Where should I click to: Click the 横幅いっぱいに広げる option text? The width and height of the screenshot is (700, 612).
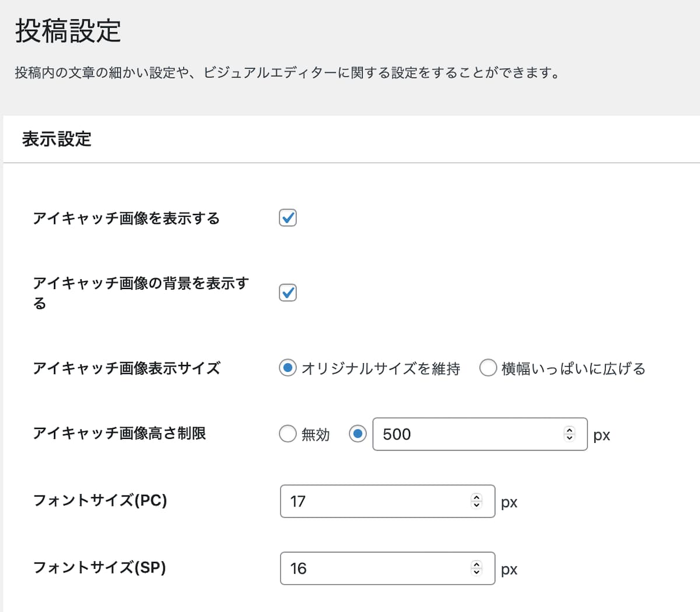click(x=573, y=369)
